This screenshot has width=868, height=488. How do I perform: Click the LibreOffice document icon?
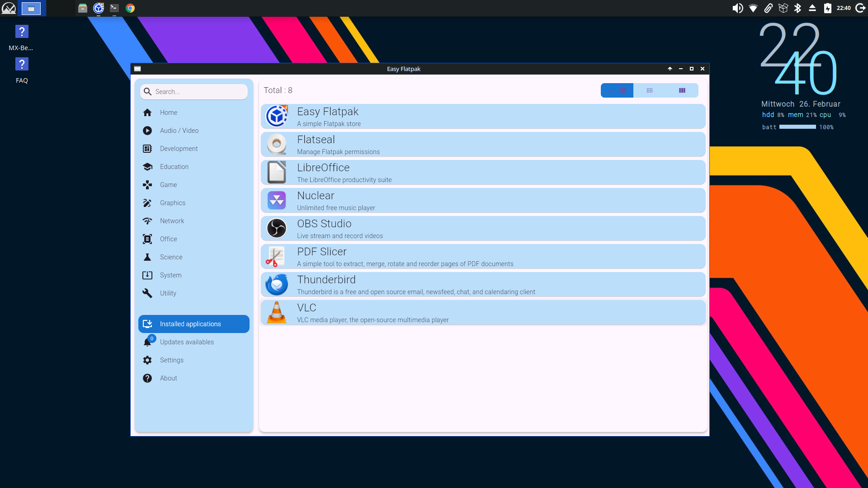click(x=277, y=172)
